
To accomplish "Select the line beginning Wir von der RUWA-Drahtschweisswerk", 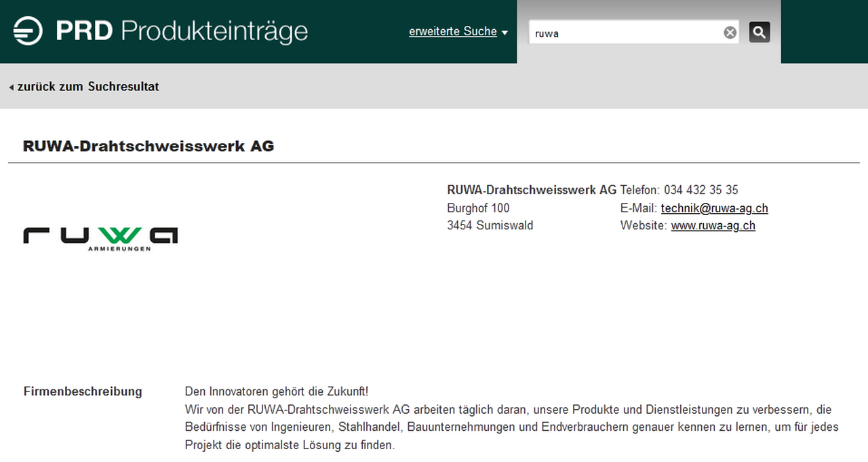I will (x=509, y=410).
